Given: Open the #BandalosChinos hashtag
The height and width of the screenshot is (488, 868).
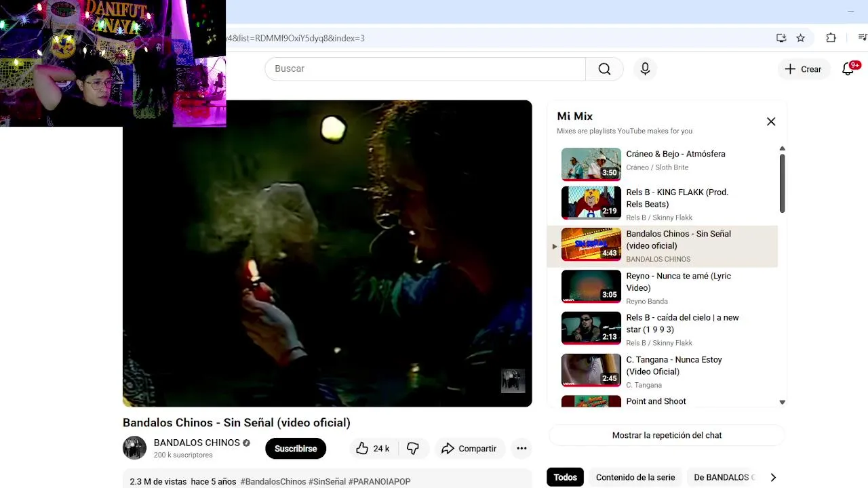Looking at the screenshot, I should [x=273, y=481].
